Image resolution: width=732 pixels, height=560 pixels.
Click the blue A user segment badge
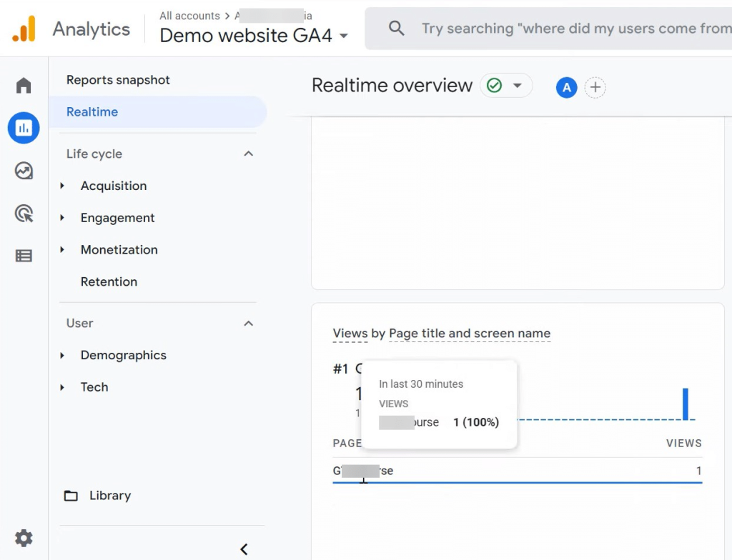(566, 88)
